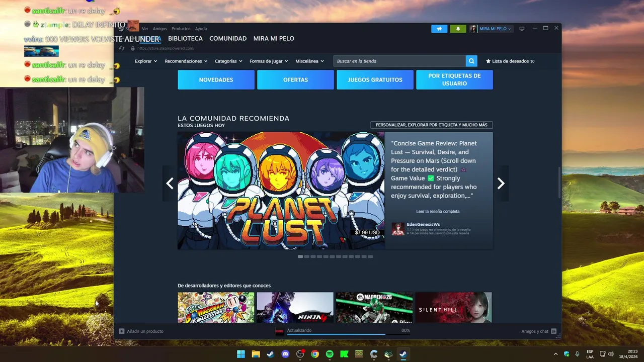Open the Productos menu
Screen dimensions: 644x362
pos(181,29)
